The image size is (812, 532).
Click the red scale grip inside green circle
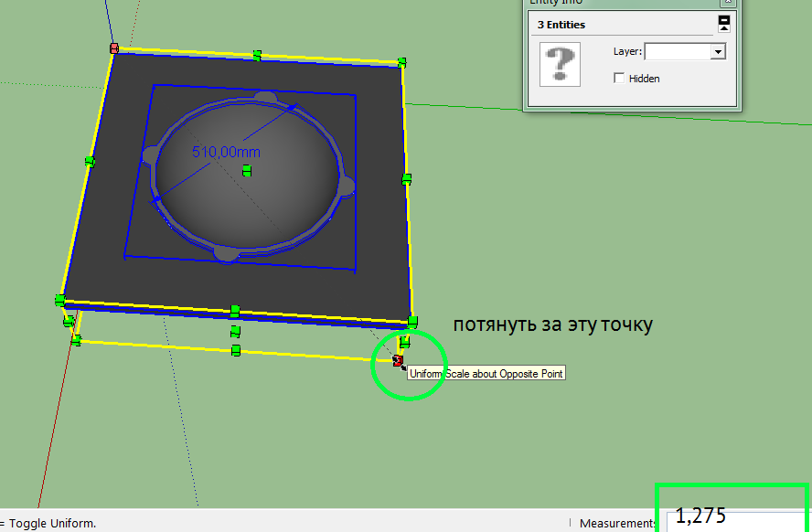point(398,361)
